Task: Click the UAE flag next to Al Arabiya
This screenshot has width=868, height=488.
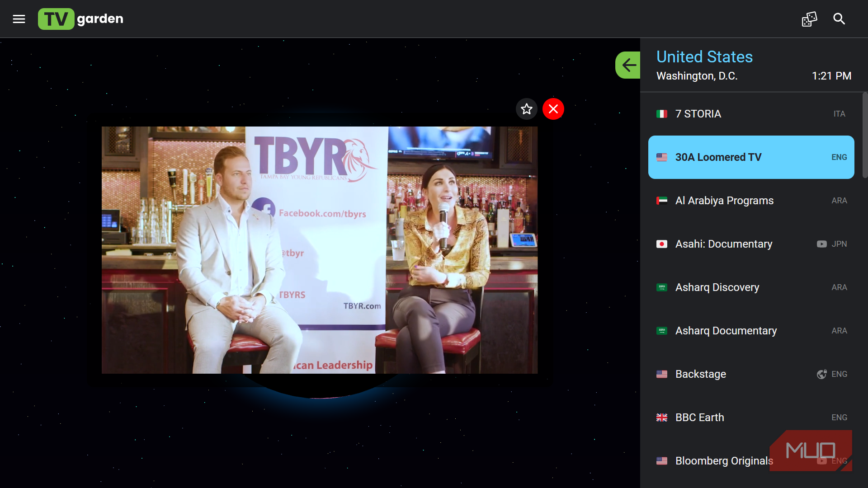Action: tap(662, 201)
